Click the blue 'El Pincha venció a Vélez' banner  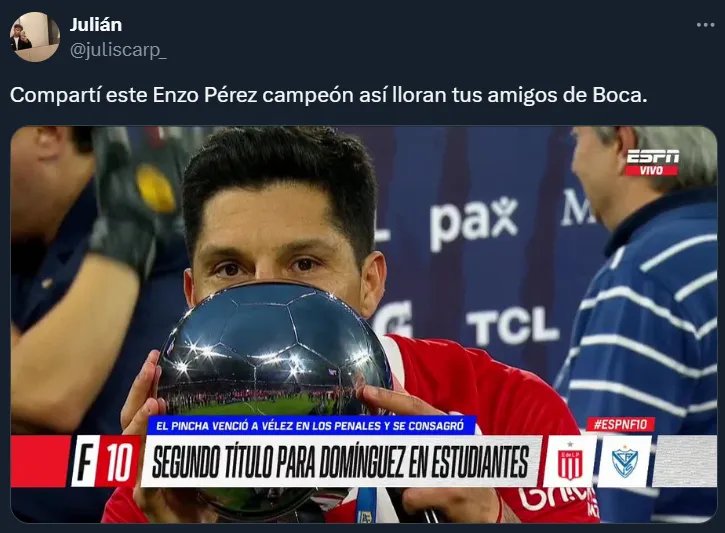point(311,425)
